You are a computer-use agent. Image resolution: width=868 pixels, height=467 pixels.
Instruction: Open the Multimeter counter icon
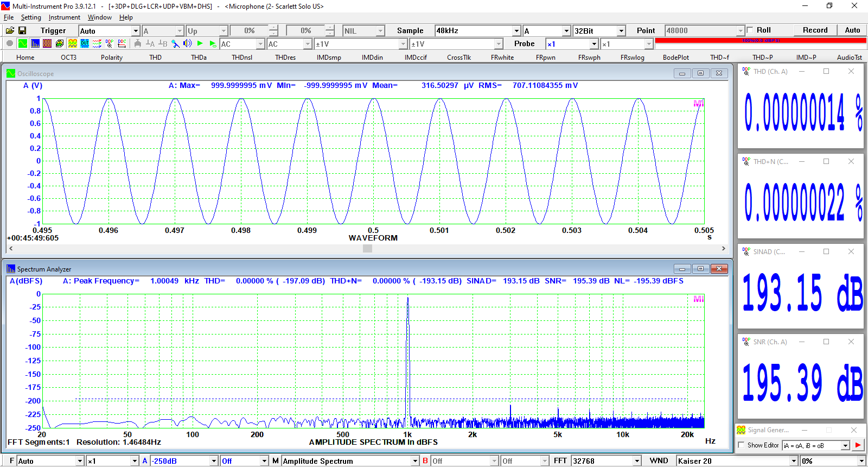coord(47,43)
